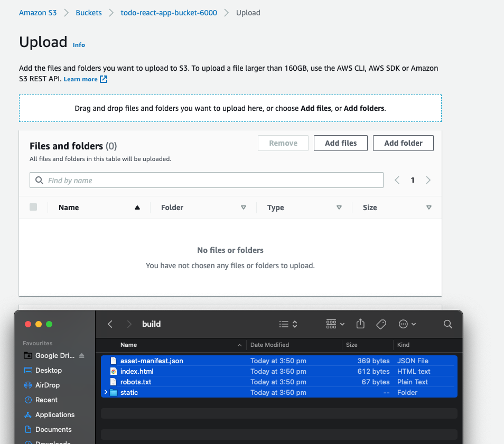
Task: Click the Add files button
Action: 341,143
